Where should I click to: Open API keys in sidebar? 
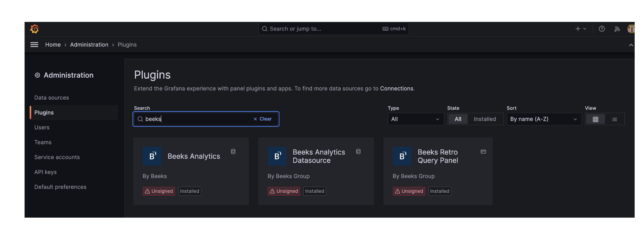[x=45, y=172]
